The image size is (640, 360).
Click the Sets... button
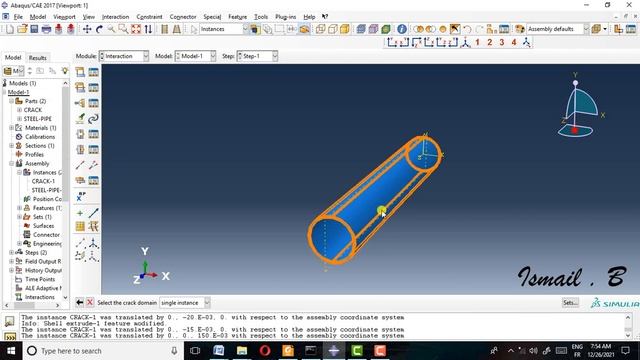point(570,303)
